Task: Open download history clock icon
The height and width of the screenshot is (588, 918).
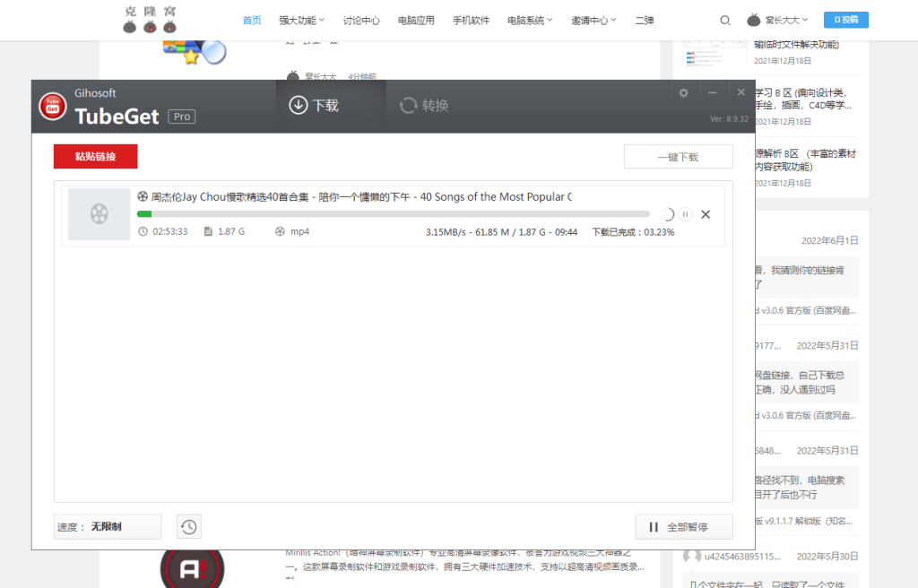Action: (188, 526)
